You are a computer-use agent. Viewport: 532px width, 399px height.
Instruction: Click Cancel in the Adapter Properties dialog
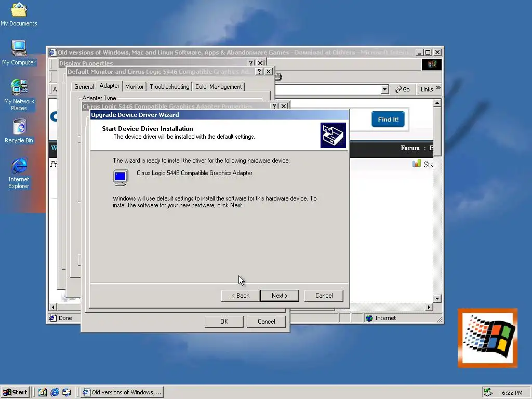point(267,321)
